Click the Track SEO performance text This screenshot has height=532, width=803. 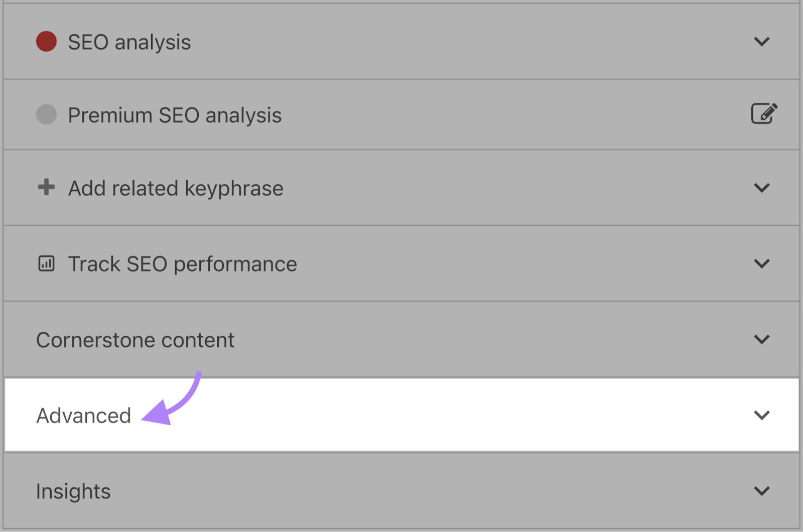coord(183,264)
